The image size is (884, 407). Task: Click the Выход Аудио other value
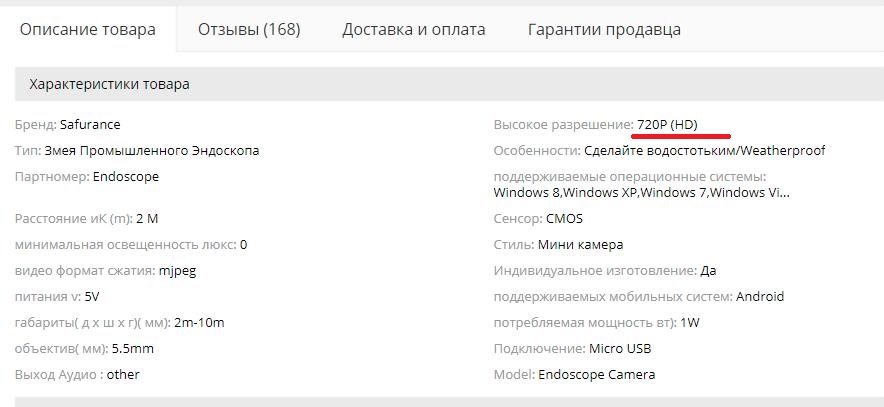pos(122,375)
